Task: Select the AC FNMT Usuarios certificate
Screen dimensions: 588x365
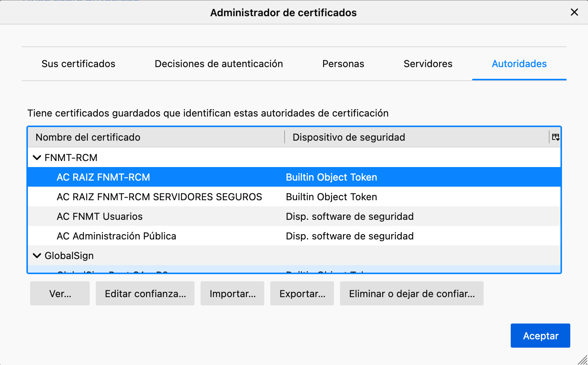Action: coord(100,216)
